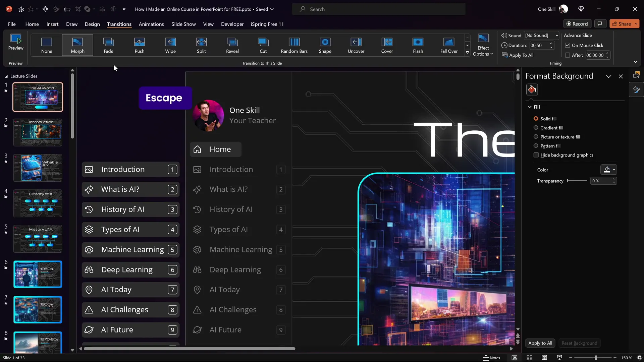
Task: Choose the Random Bars transition
Action: coord(294,45)
